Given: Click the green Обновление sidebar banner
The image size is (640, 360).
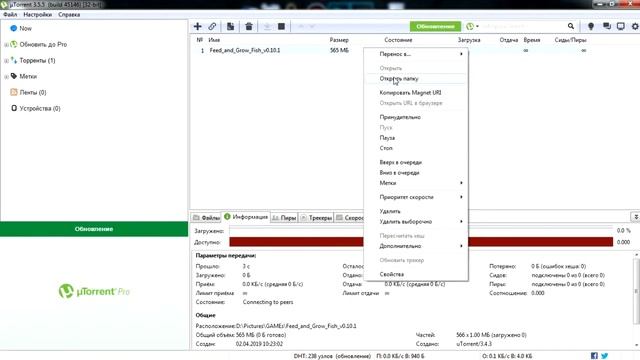Looking at the screenshot, I should click(x=94, y=229).
